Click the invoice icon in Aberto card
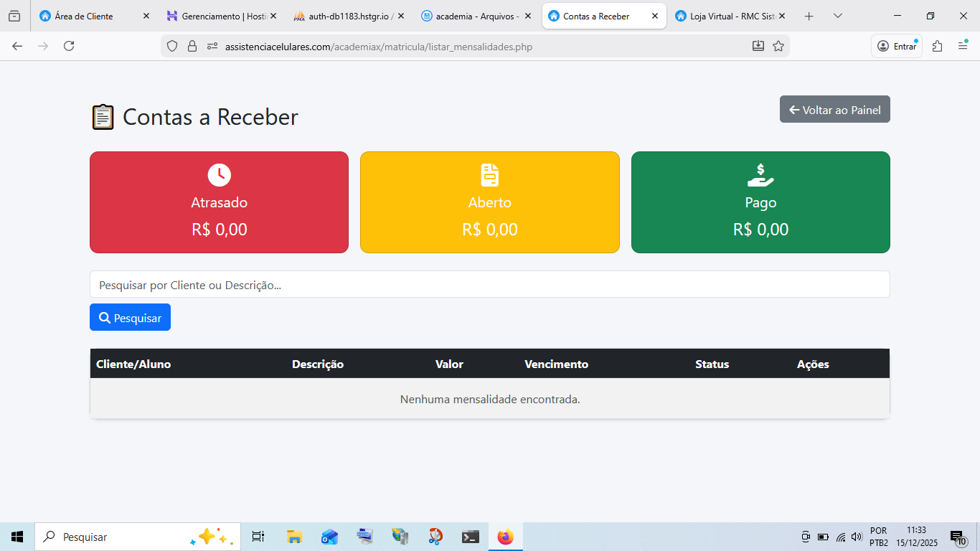980x551 pixels. [x=489, y=174]
